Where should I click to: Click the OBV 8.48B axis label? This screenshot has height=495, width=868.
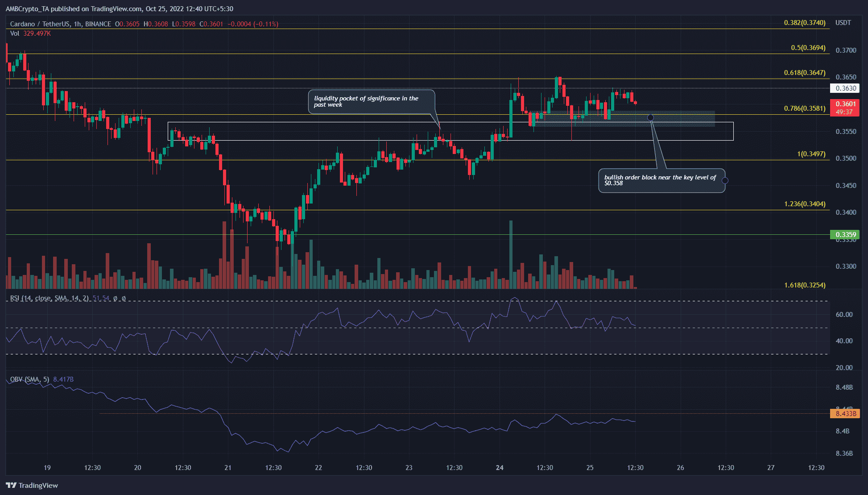844,387
